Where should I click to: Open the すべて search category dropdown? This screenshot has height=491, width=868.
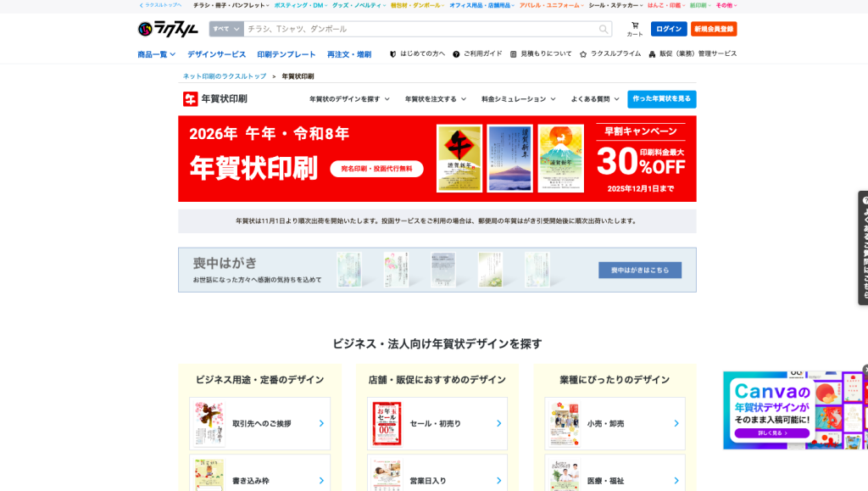click(226, 29)
